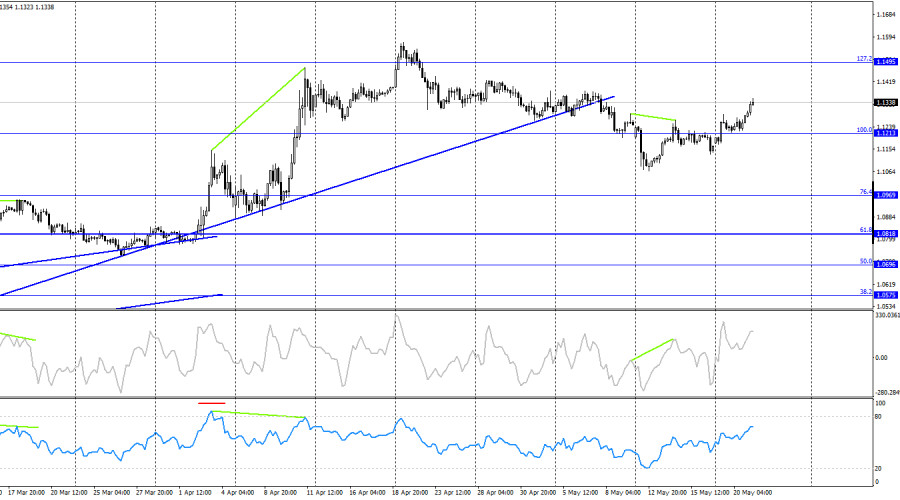The height and width of the screenshot is (500, 900).
Task: Click the 1.0534 price scale value
Action: [x=886, y=307]
